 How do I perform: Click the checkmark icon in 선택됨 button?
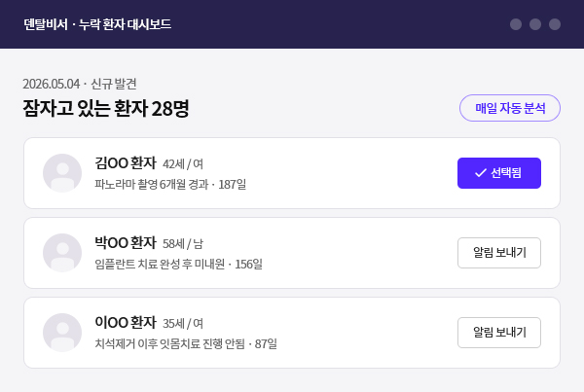point(481,173)
